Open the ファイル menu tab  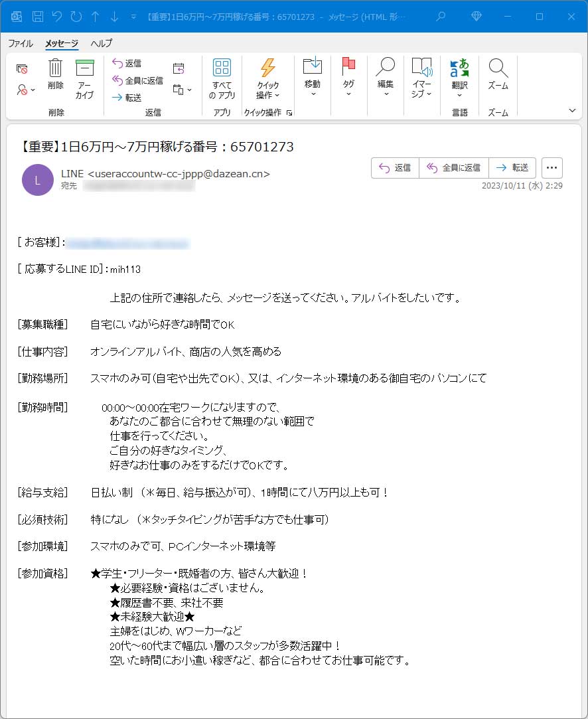pyautogui.click(x=21, y=43)
